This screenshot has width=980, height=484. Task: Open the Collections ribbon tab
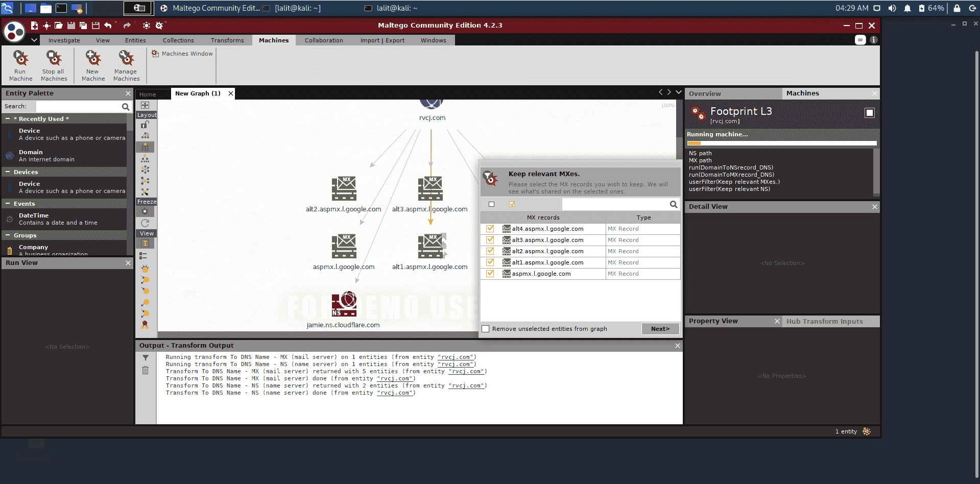coord(178,40)
